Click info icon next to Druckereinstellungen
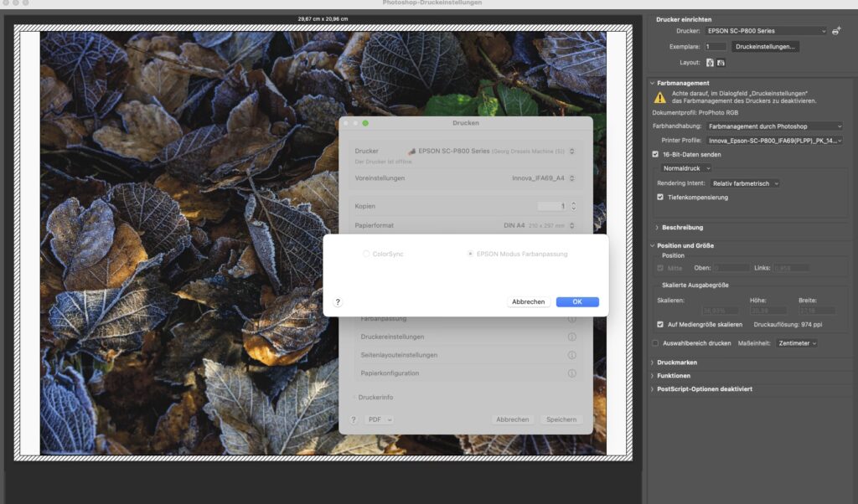Image resolution: width=858 pixels, height=504 pixels. (x=571, y=337)
